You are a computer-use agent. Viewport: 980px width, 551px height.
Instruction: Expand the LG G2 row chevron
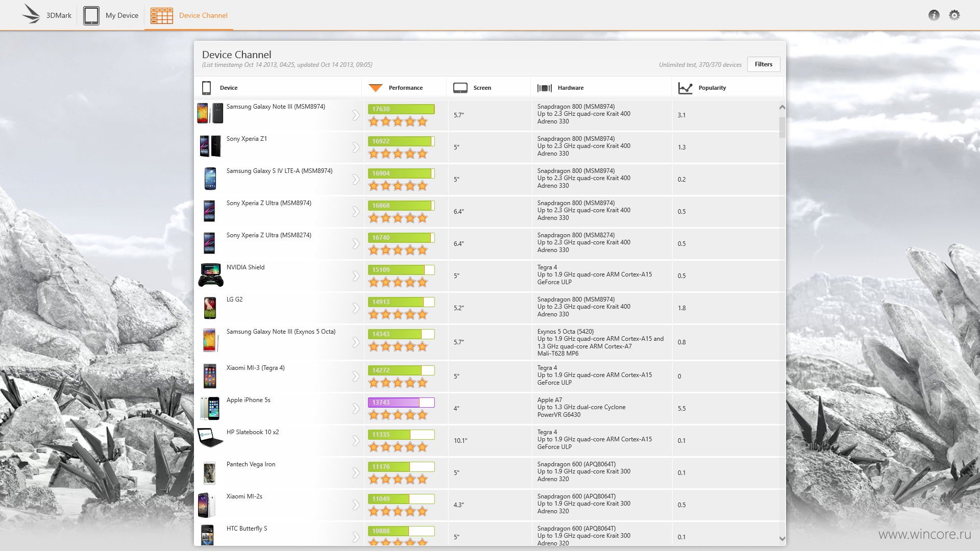(x=356, y=308)
